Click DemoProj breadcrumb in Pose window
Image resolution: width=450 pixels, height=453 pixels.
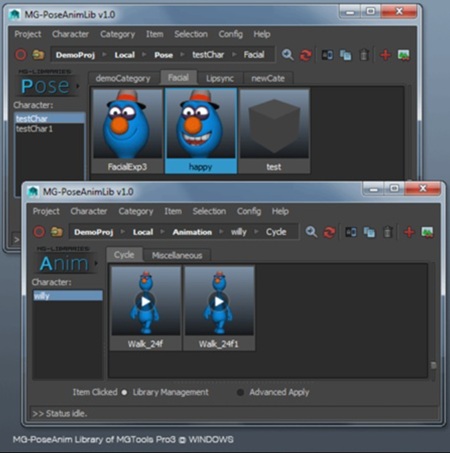(75, 55)
